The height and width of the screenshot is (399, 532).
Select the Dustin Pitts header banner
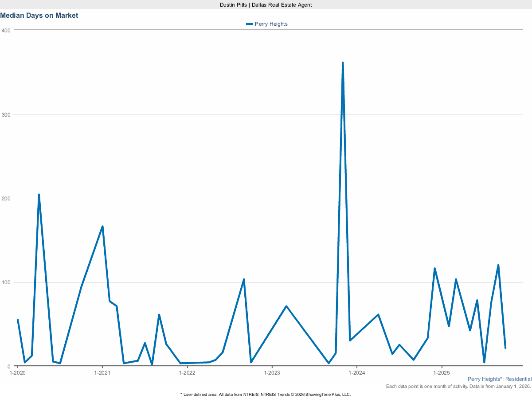pos(265,5)
